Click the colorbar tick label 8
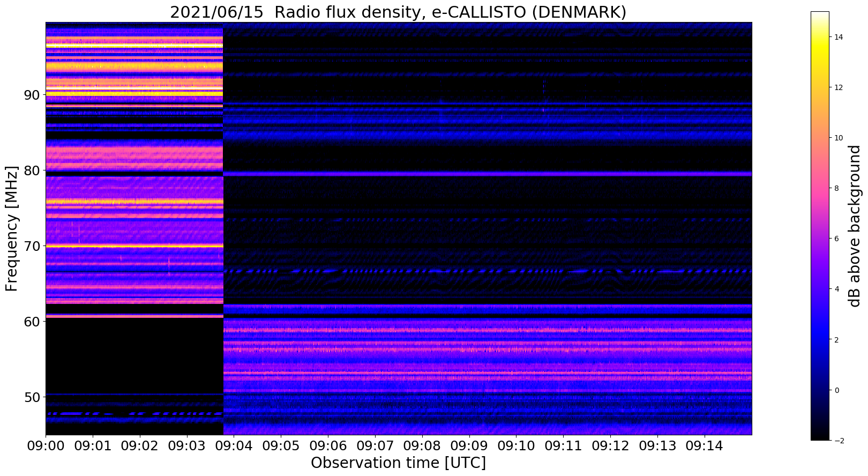Screen dimensions: 868x476 [836, 188]
